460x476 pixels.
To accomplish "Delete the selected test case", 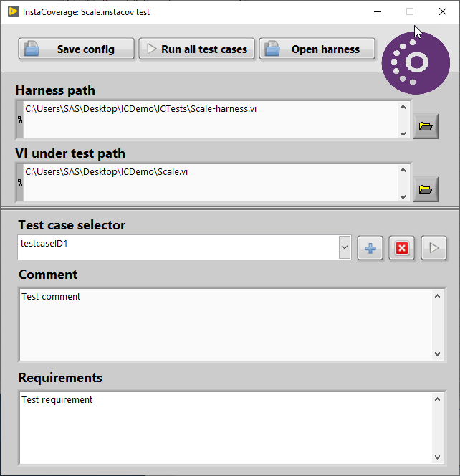I will point(402,248).
